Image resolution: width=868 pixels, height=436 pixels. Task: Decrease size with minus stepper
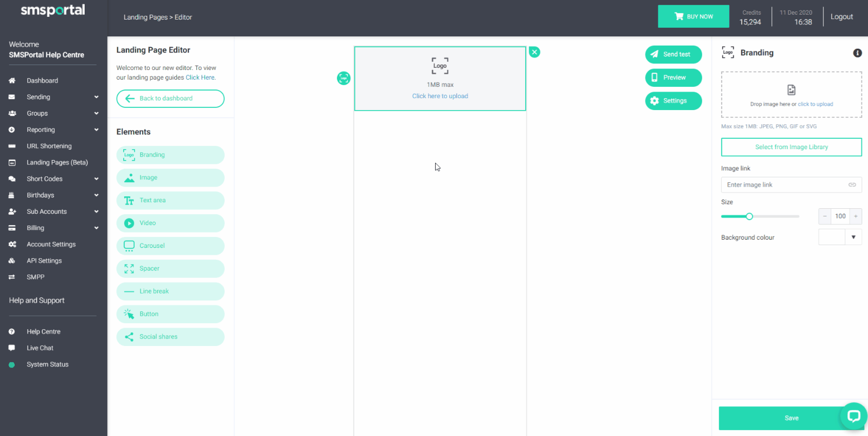pos(825,216)
